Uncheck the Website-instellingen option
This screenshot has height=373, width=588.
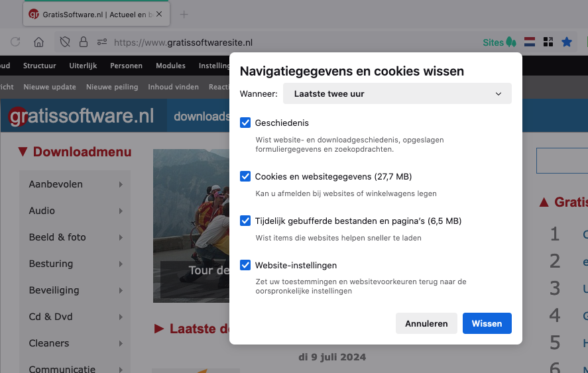245,265
